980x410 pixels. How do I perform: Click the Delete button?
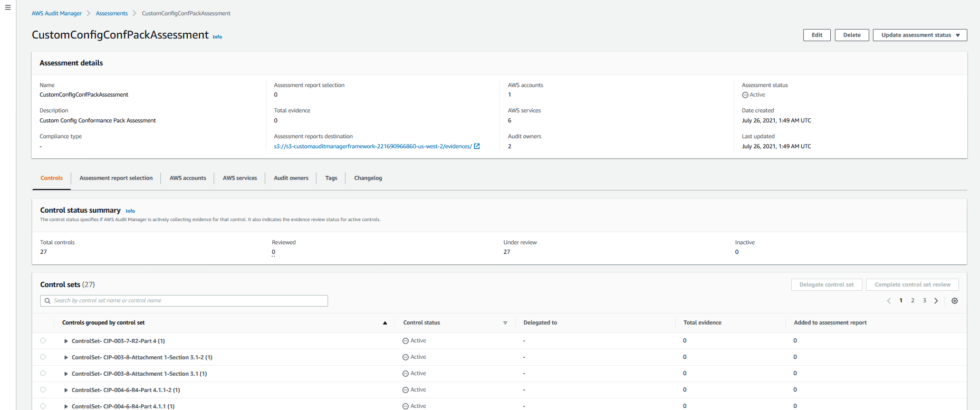(852, 35)
